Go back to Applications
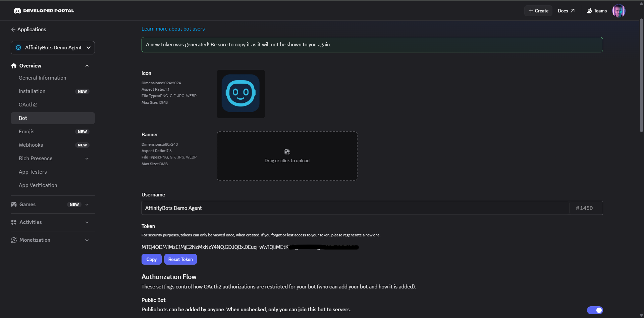 pyautogui.click(x=29, y=30)
